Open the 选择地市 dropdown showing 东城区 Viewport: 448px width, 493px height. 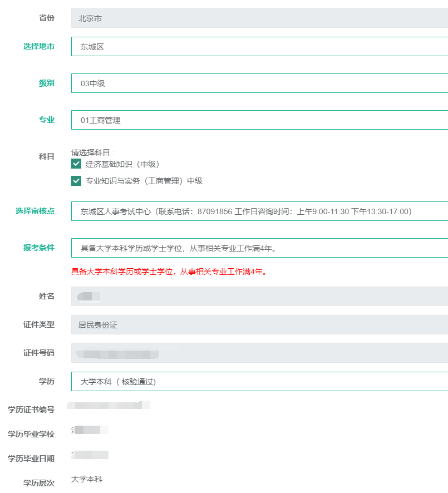pos(259,47)
